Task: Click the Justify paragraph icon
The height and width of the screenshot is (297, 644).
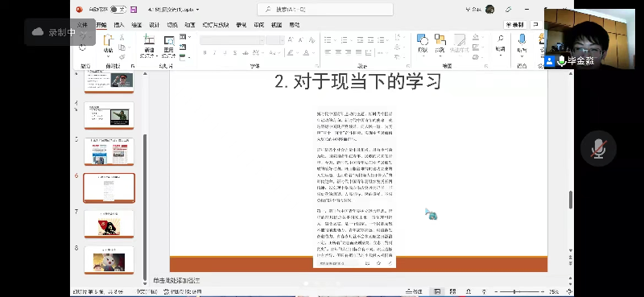Action: pyautogui.click(x=358, y=52)
